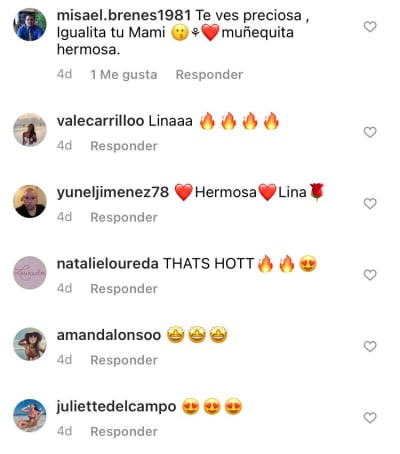Reply to misael.brenes1981 via Responder
400x454 pixels.
(x=209, y=75)
